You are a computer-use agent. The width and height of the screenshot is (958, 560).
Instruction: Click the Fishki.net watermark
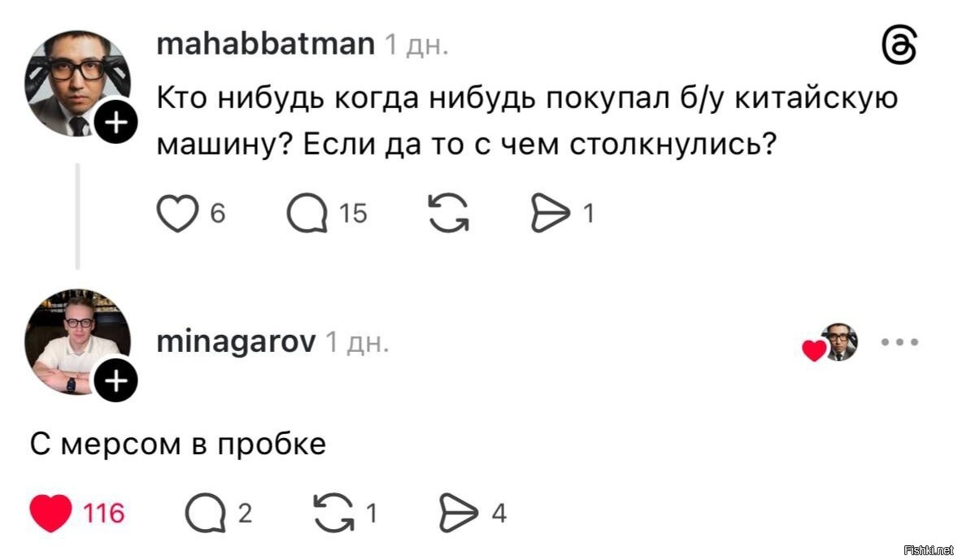(x=928, y=551)
